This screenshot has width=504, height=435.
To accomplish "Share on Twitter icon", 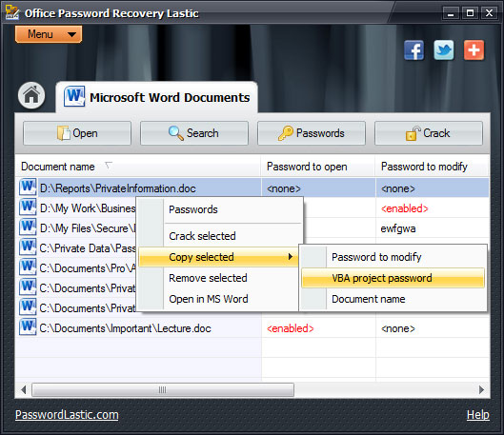I will [x=444, y=50].
